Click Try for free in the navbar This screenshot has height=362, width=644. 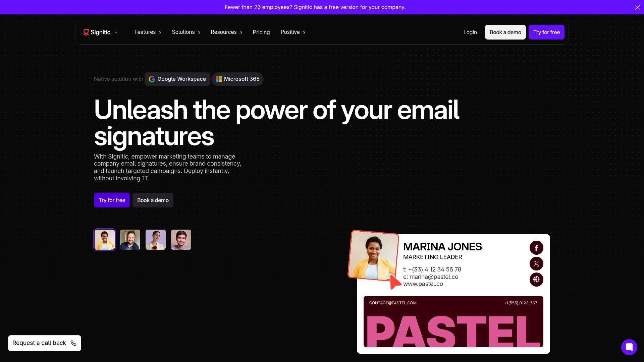click(546, 32)
